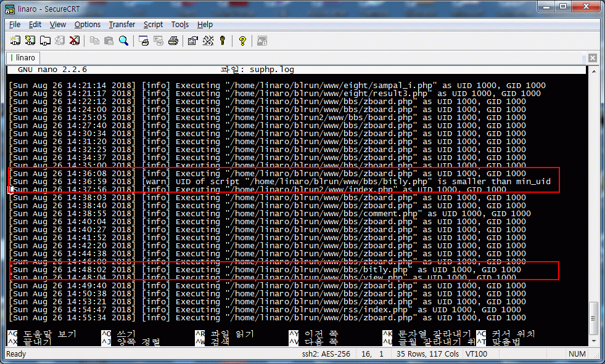The width and height of the screenshot is (605, 364).
Task: Open the Edit menu
Action: click(x=35, y=25)
